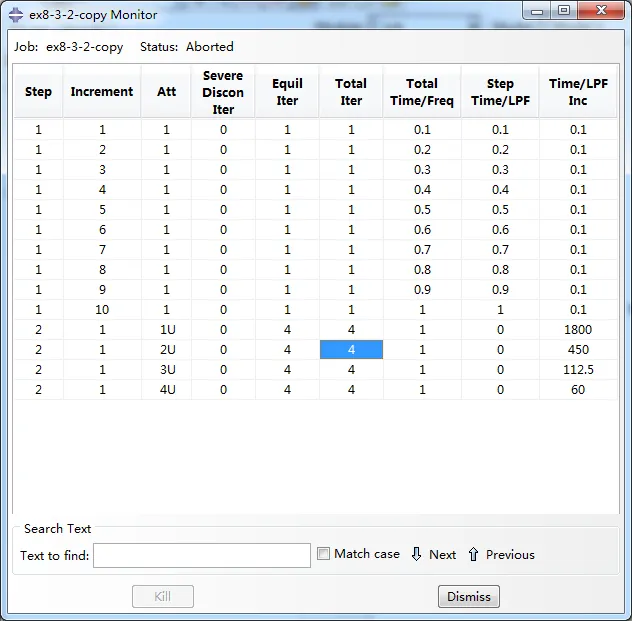
Task: Click the Att column header
Action: [166, 92]
